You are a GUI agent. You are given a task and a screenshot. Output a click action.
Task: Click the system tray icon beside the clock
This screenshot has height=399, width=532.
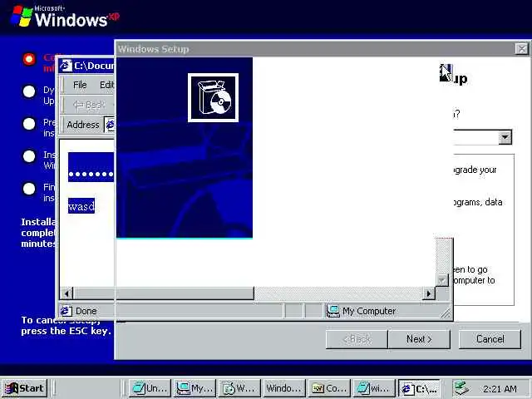[x=462, y=388]
